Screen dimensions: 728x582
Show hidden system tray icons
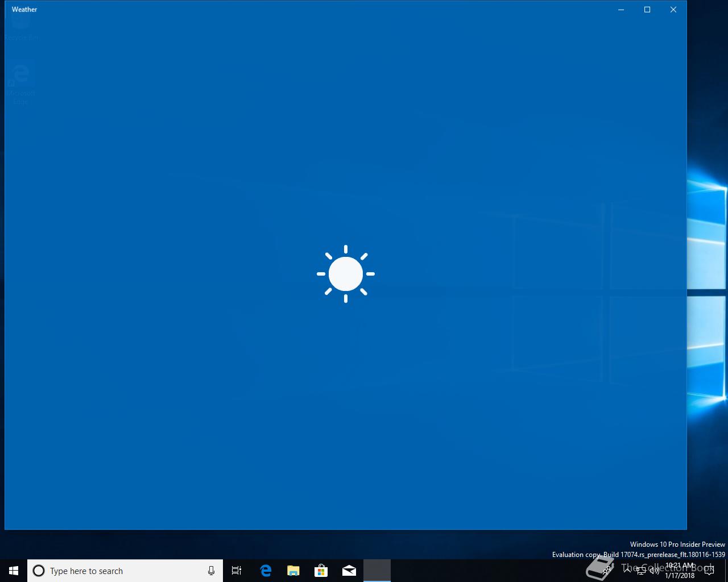(627, 571)
